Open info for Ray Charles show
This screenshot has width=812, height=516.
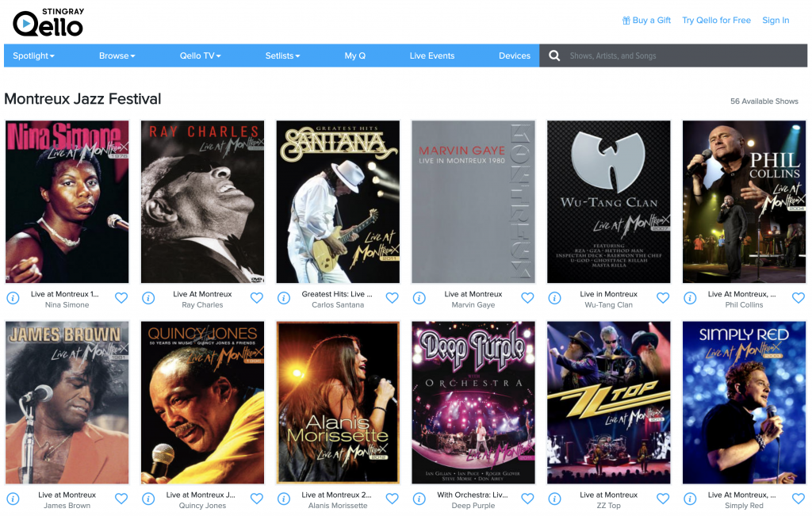(x=148, y=298)
